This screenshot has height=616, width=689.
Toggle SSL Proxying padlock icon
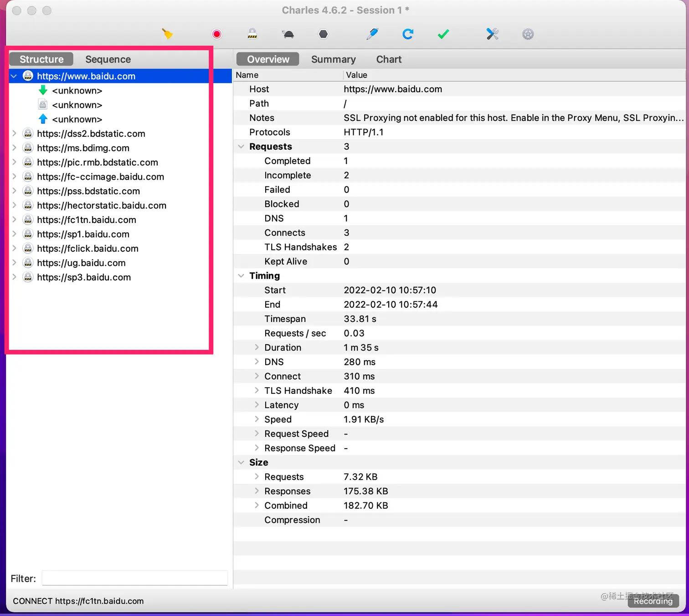click(x=252, y=34)
